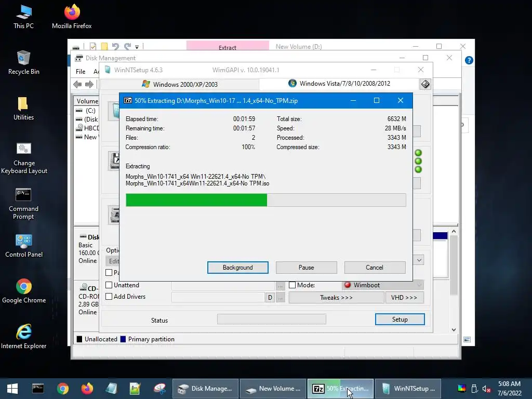Open the VHD >>> options
The image size is (532, 399).
(x=404, y=298)
